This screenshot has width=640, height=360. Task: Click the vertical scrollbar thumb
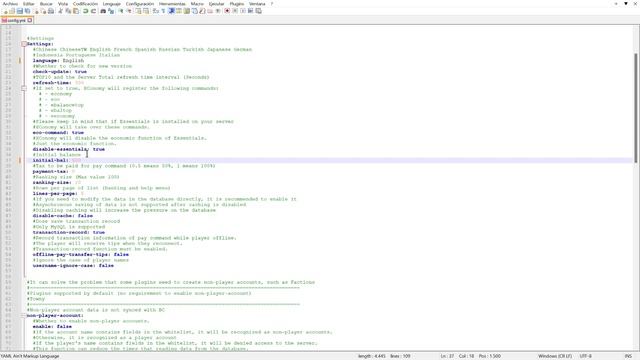[x=636, y=108]
